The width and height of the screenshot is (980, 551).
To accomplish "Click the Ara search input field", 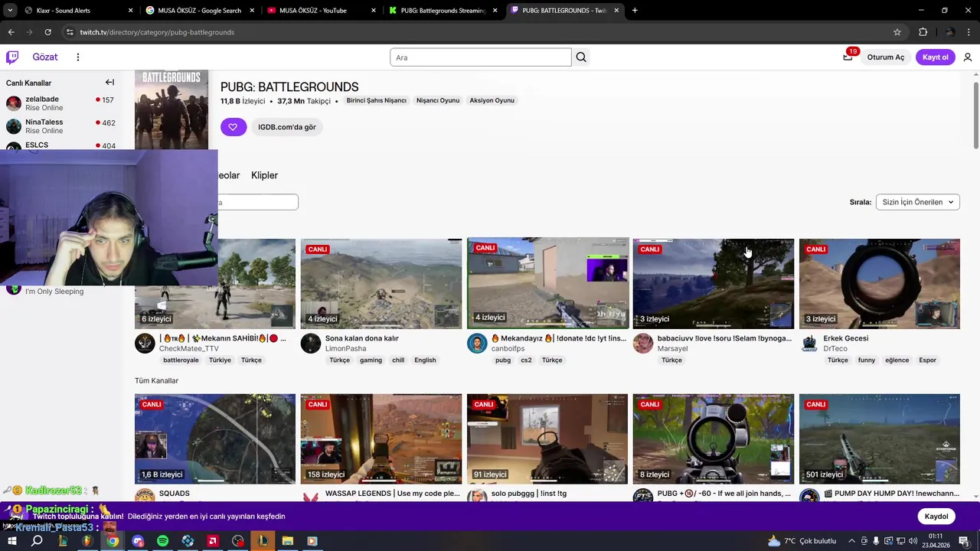I will click(x=481, y=57).
